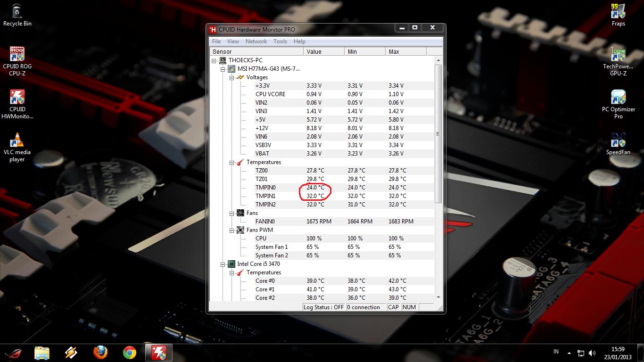This screenshot has height=362, width=644.
Task: Click the Min column header
Action: tap(365, 51)
